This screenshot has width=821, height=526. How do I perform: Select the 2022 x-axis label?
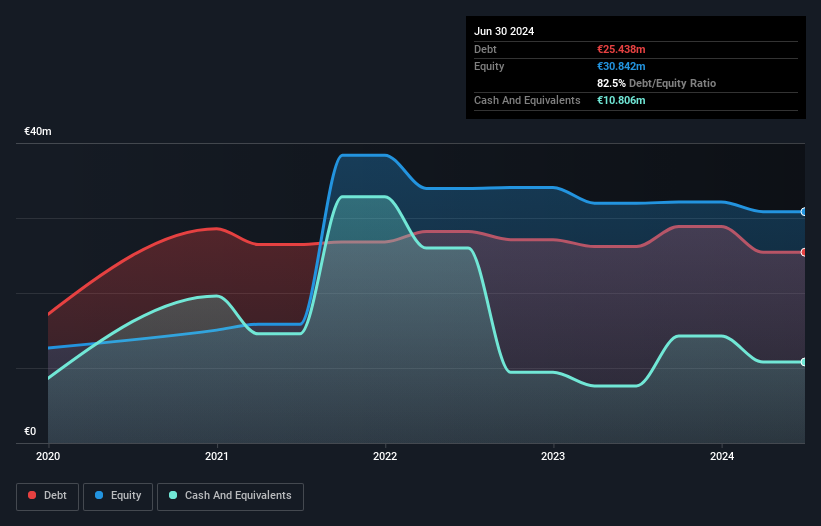385,456
